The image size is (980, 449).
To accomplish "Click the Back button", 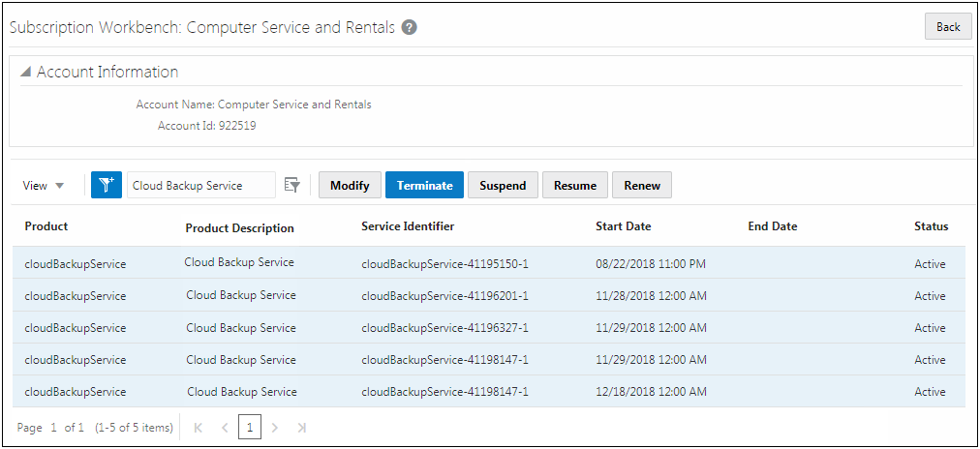I will pos(948,27).
